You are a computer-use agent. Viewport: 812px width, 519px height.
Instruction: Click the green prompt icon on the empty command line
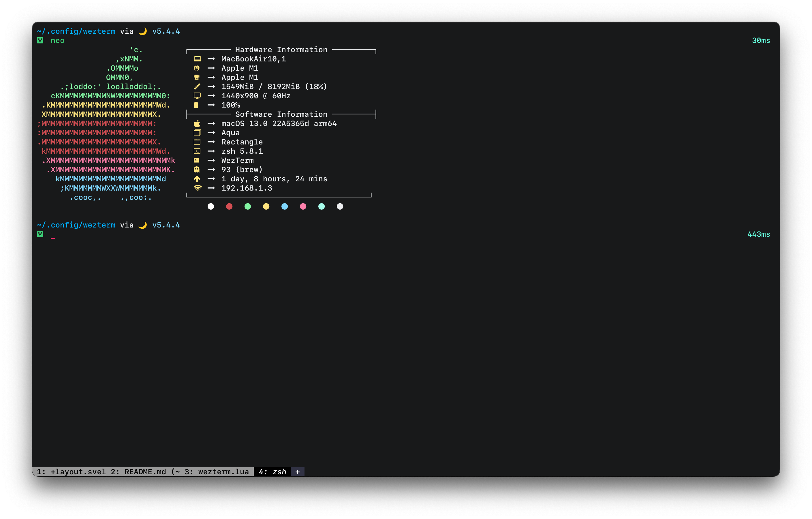coord(40,234)
